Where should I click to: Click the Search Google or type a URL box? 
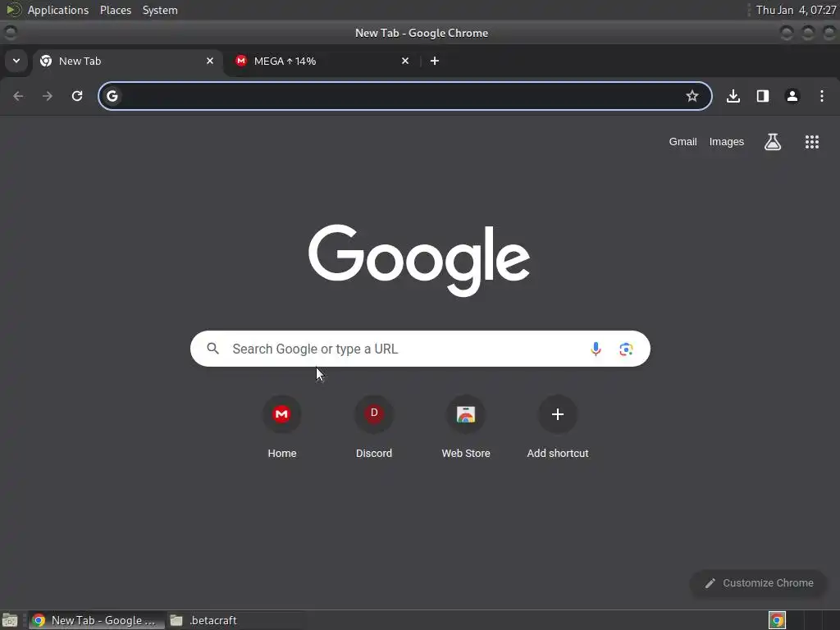(x=420, y=349)
